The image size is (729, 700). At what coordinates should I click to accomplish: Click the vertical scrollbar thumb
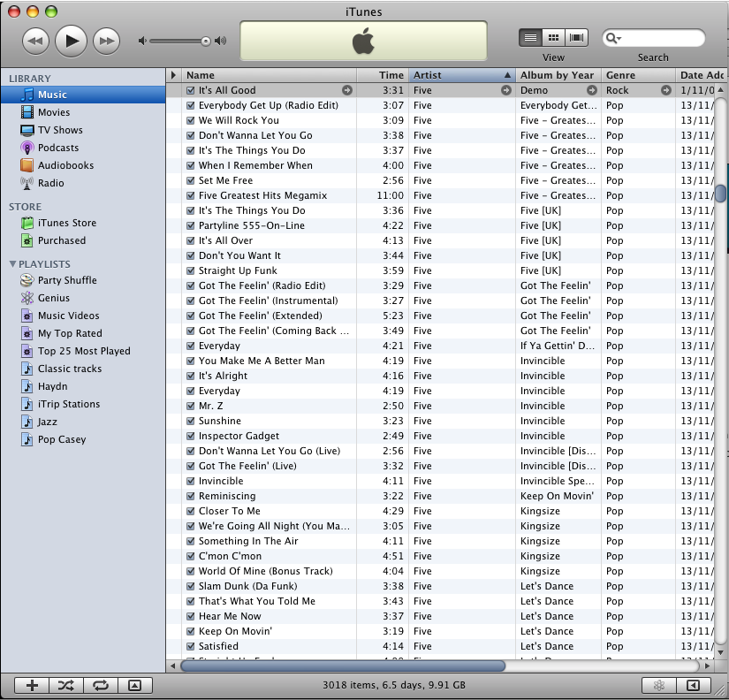[x=721, y=193]
